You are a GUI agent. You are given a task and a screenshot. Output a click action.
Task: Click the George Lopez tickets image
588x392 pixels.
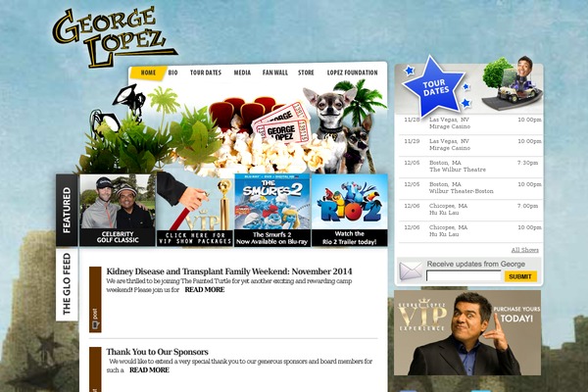tap(280, 125)
